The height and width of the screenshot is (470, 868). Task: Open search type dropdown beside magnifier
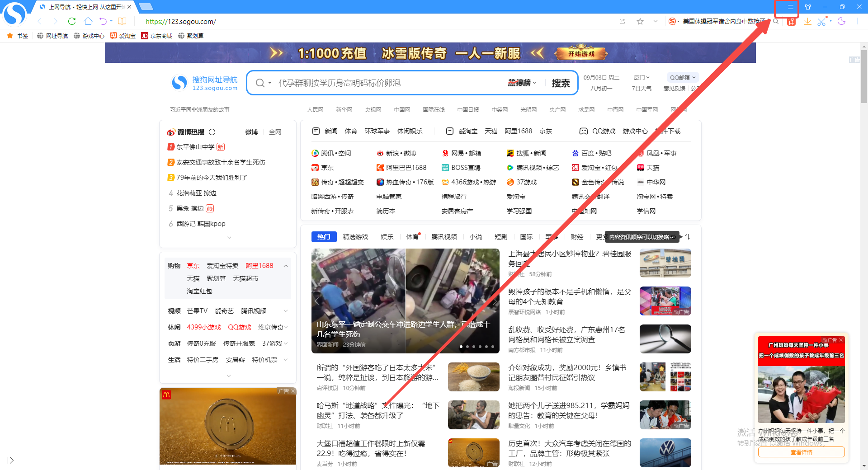click(270, 83)
